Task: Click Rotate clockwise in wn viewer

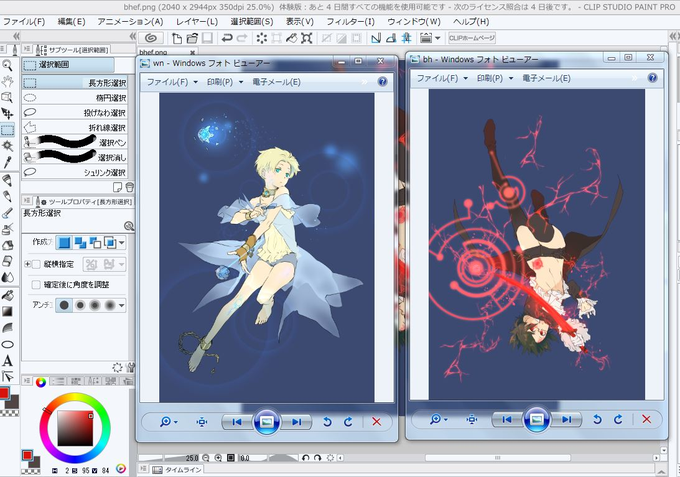Action: (348, 421)
